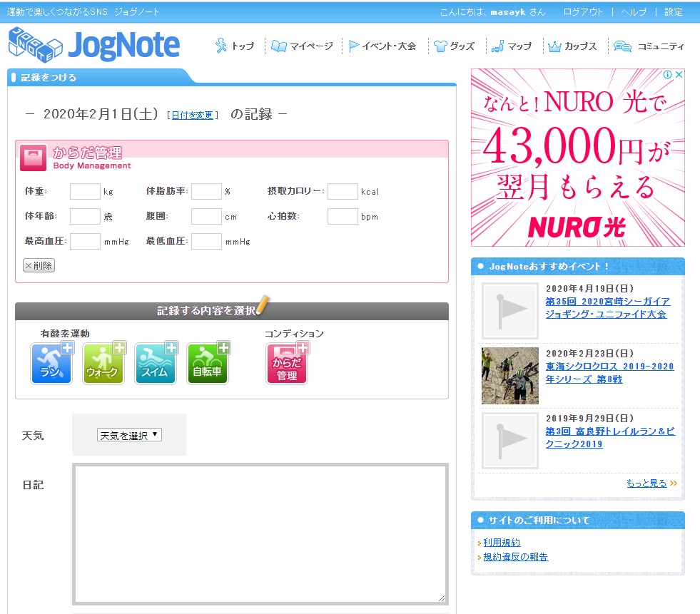
Task: Open 利用規約 link
Action: (502, 543)
